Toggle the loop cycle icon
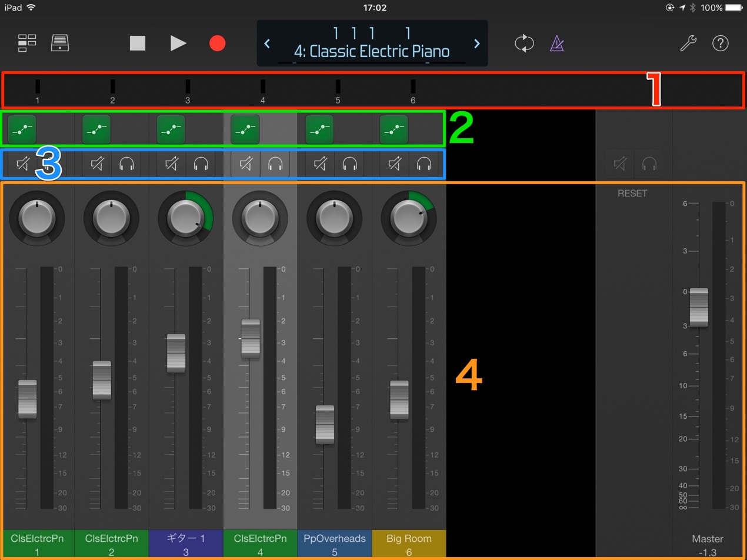This screenshot has width=747, height=560. coord(524,43)
